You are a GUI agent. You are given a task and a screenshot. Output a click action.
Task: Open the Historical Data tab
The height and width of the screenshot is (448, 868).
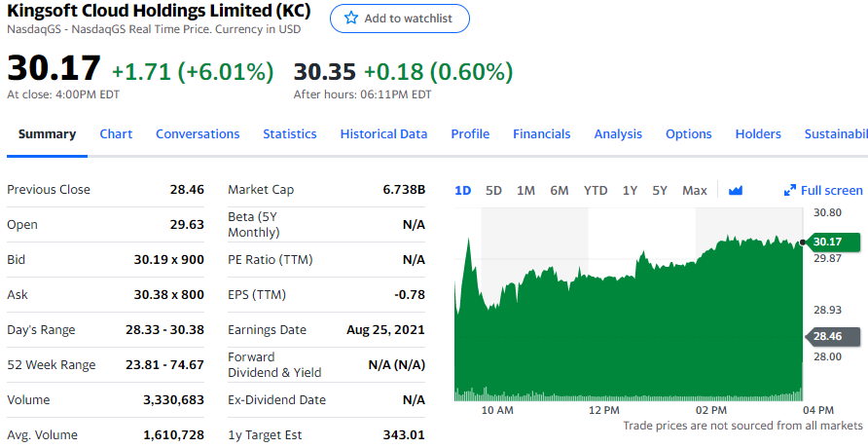click(383, 134)
